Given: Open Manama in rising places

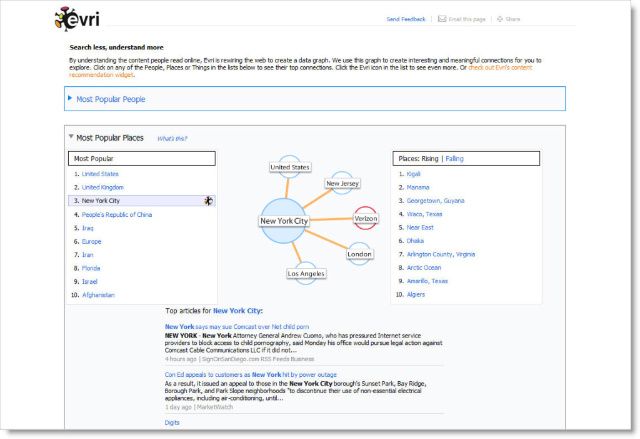Looking at the screenshot, I should [x=418, y=187].
